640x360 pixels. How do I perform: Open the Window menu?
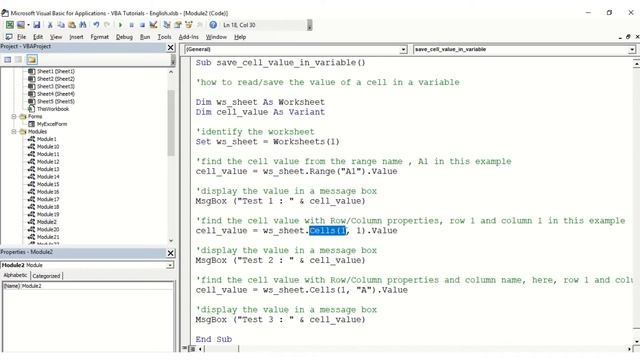[x=216, y=37]
